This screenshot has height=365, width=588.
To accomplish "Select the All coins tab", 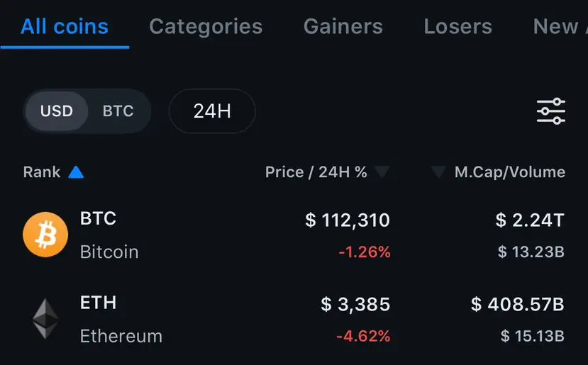I will point(65,27).
